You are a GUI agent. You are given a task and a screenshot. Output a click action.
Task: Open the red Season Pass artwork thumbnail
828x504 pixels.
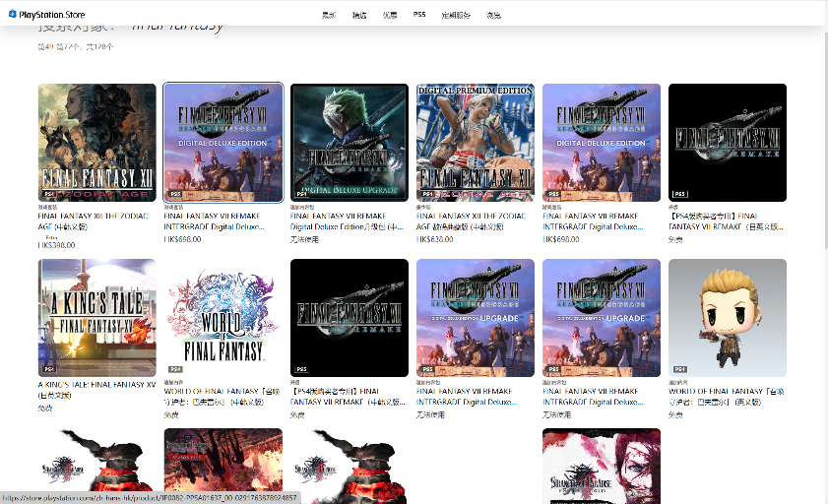pos(223,466)
